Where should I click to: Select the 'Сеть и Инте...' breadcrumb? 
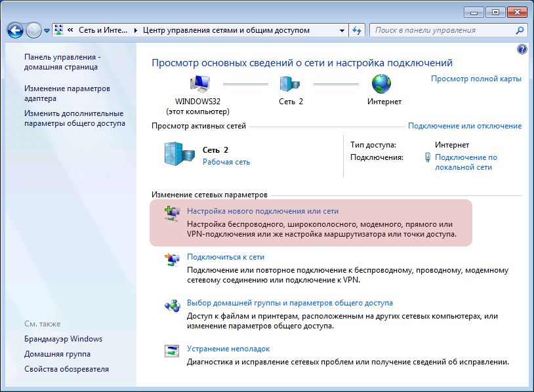pos(103,30)
